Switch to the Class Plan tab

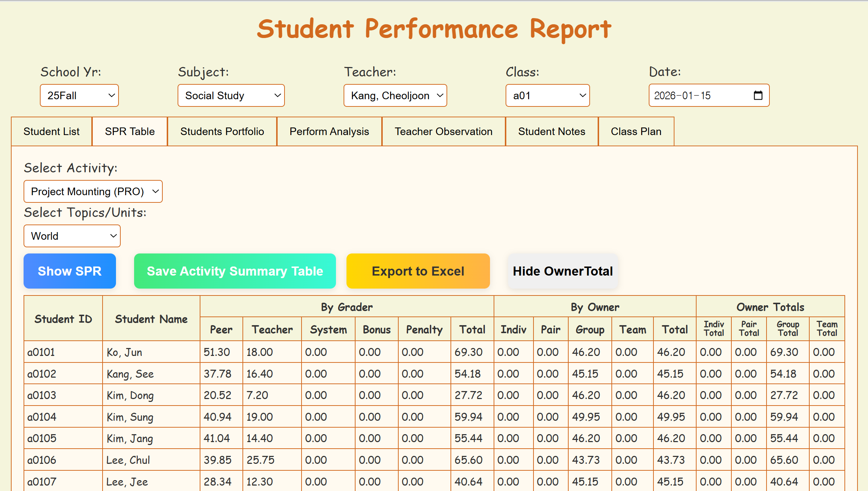click(x=636, y=131)
